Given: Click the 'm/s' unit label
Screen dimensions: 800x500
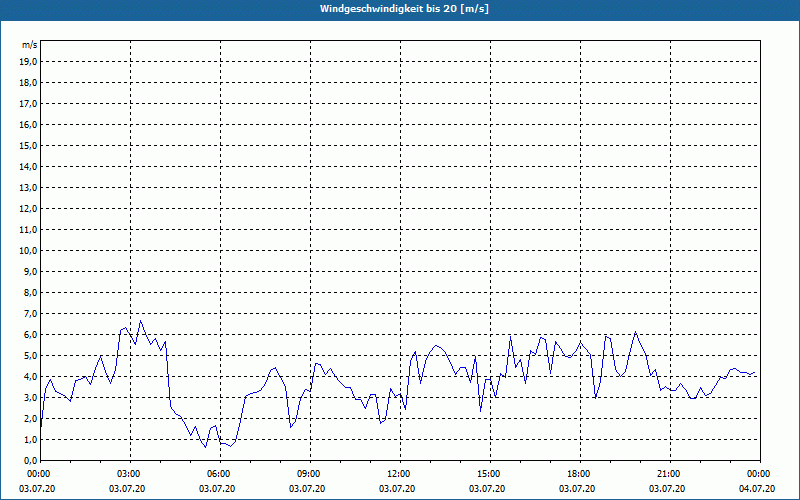Looking at the screenshot, I should click(30, 45).
